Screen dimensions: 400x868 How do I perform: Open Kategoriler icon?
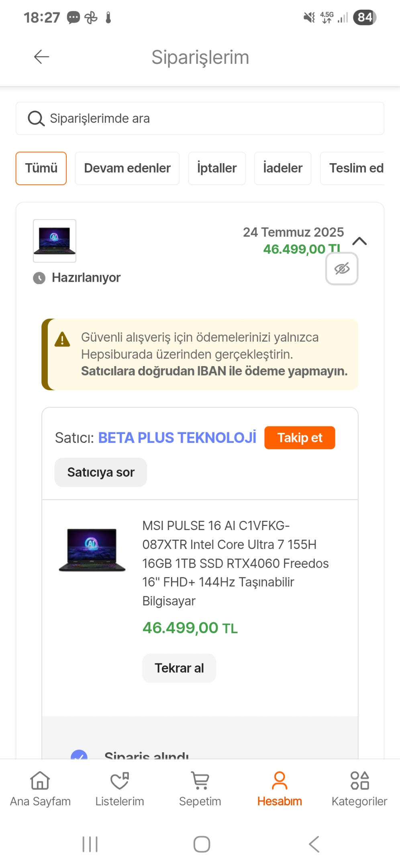(359, 781)
